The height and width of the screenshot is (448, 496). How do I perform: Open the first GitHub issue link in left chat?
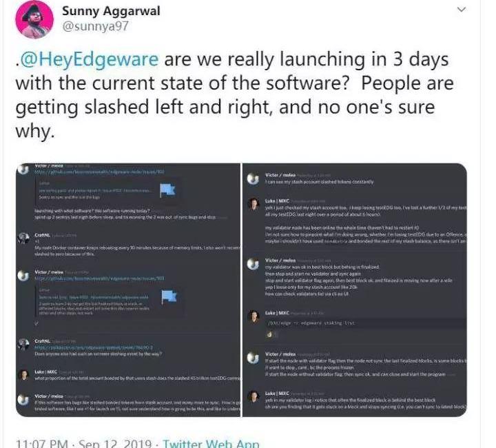[98, 172]
